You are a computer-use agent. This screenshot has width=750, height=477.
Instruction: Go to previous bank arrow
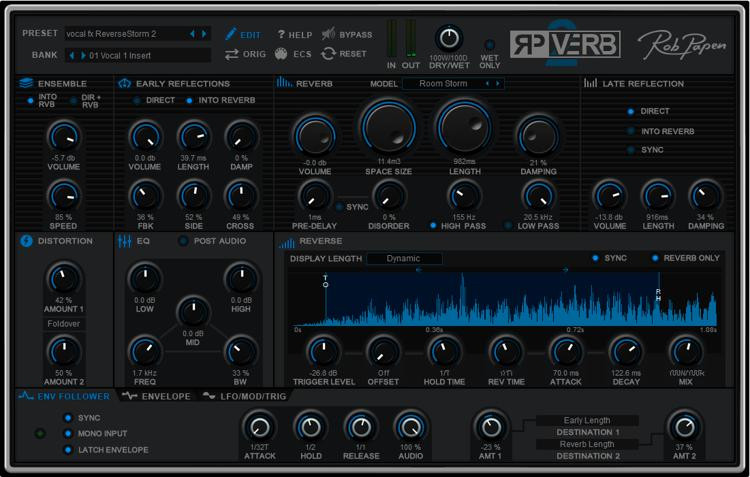72,55
